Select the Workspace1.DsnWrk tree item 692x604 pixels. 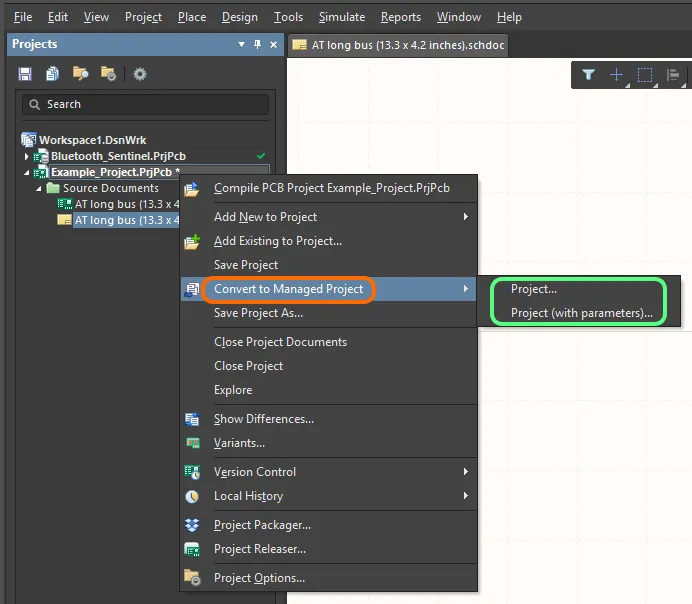pyautogui.click(x=92, y=140)
